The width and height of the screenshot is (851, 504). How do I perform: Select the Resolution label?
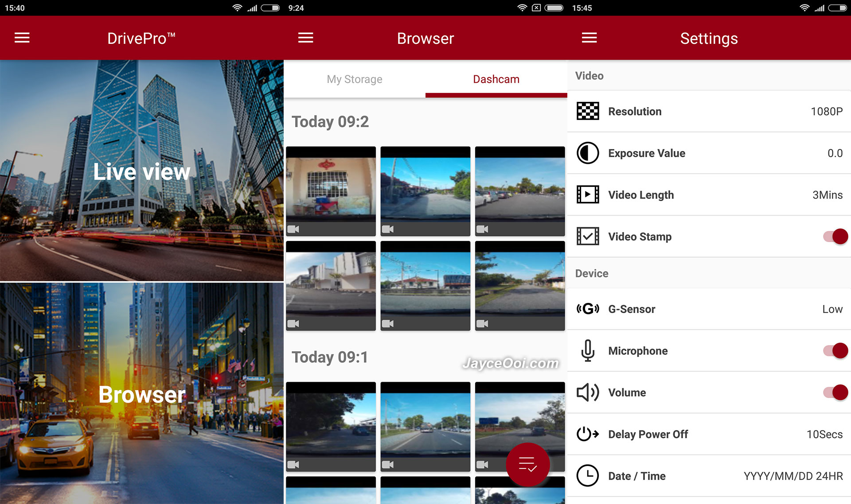coord(635,112)
